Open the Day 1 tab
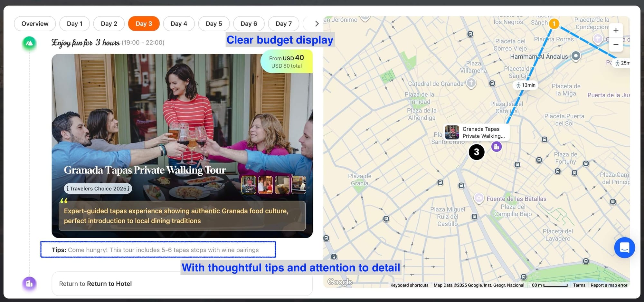Viewport: 644px width, 302px height. tap(74, 24)
